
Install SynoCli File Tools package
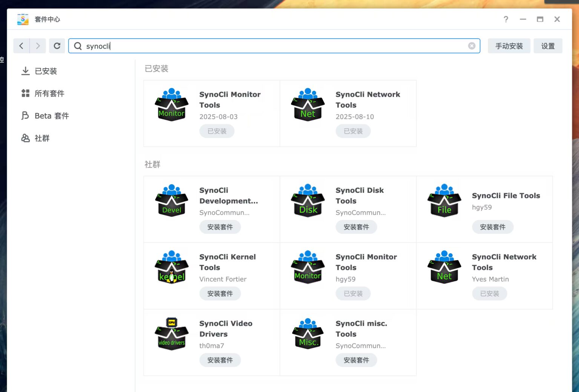pyautogui.click(x=493, y=227)
